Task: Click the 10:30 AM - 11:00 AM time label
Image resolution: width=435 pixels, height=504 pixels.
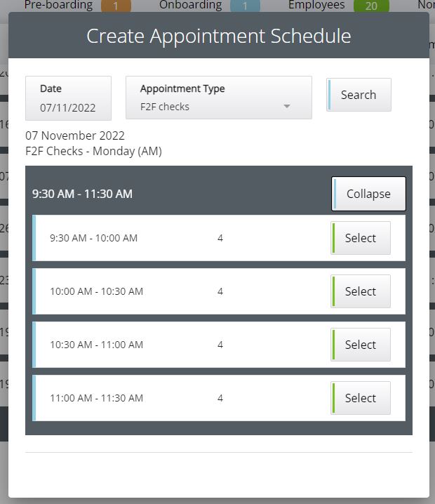Action: coord(96,345)
